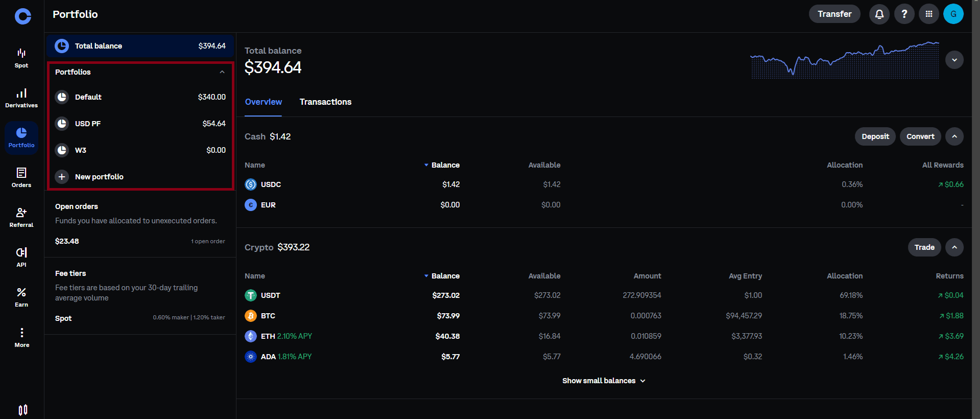The width and height of the screenshot is (980, 419).
Task: Click the Spot fee tier row
Action: pos(140,318)
